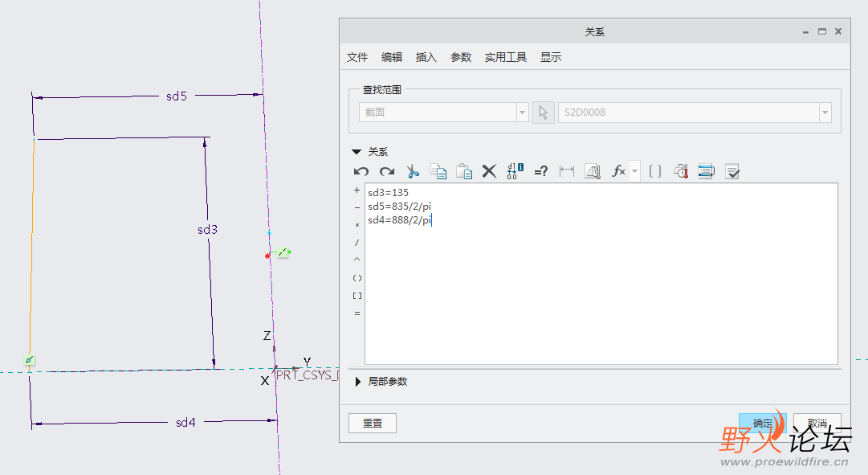Open the 截面 scope dropdown
The width and height of the screenshot is (868, 475).
pos(522,113)
